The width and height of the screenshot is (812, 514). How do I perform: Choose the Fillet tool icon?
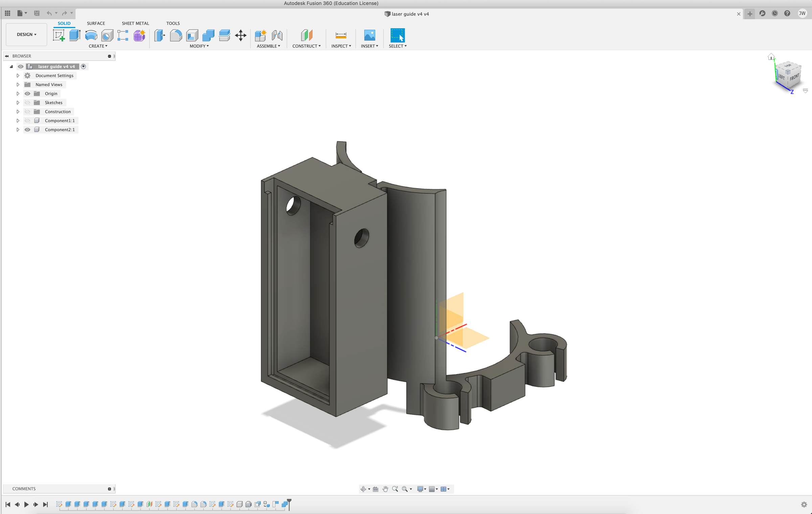(176, 35)
